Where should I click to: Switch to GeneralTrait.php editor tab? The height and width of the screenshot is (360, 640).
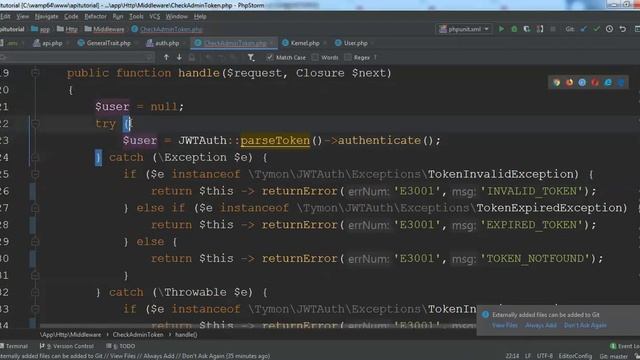[104, 43]
